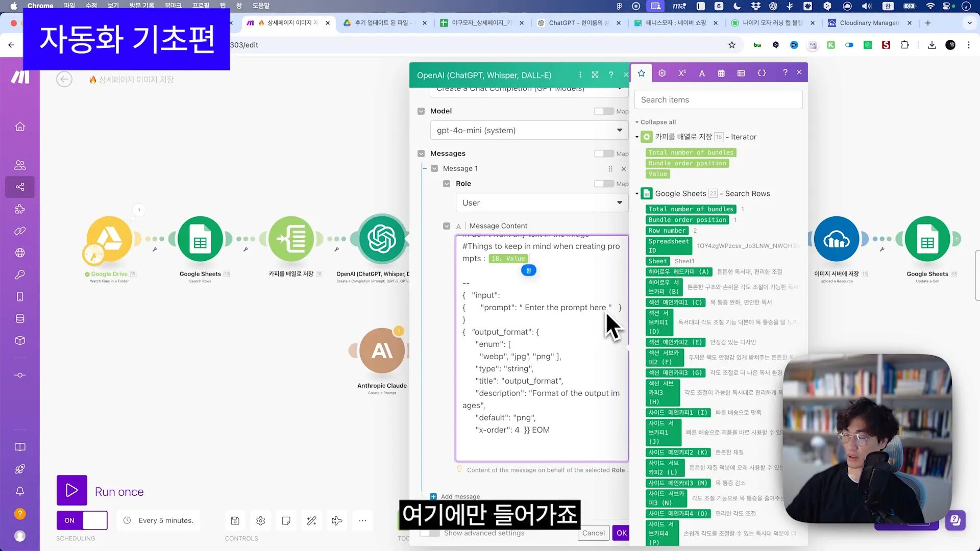Switch to general functions gear tab
Image resolution: width=980 pixels, height=551 pixels.
point(662,73)
